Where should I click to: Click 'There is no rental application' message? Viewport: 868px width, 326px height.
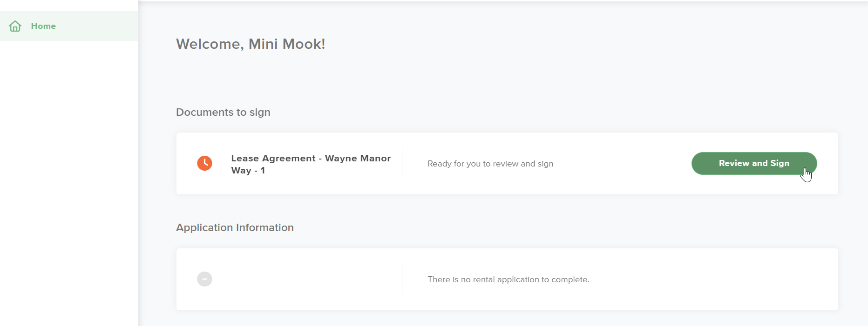pos(508,279)
